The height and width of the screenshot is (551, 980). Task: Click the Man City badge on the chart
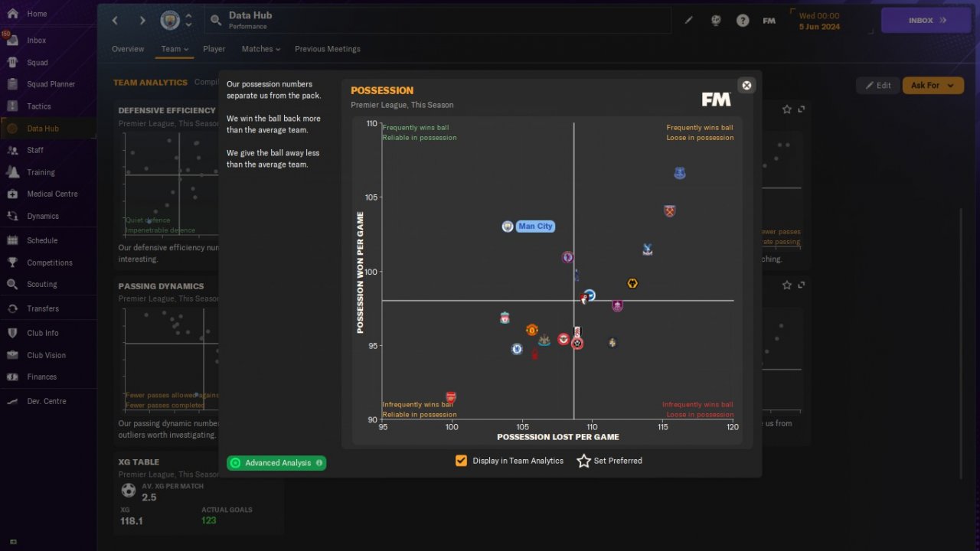(507, 227)
